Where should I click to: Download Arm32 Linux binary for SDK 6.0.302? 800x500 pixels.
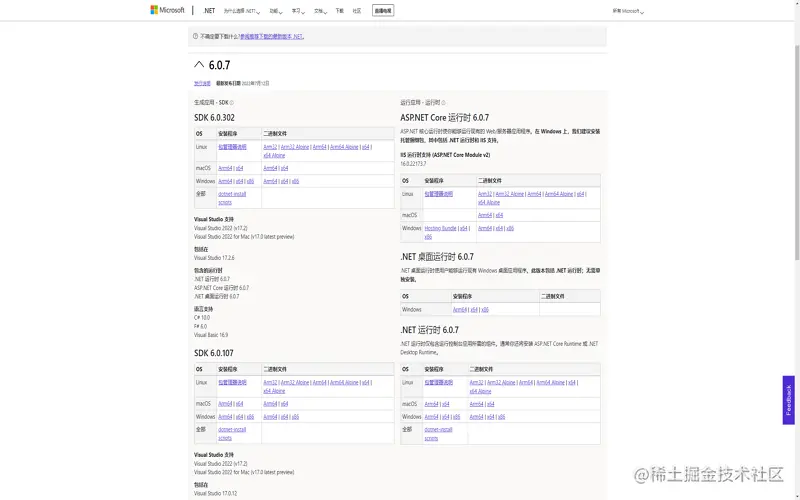point(270,147)
